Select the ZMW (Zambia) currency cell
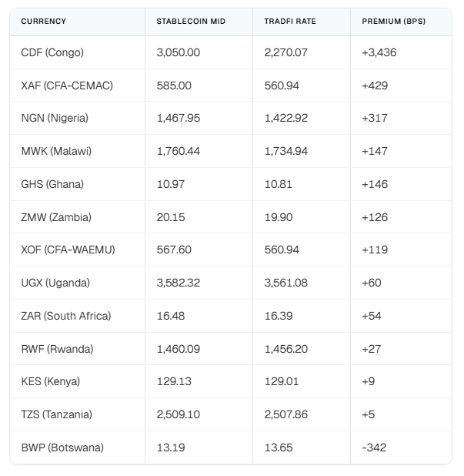The height and width of the screenshot is (476, 464). 56,217
